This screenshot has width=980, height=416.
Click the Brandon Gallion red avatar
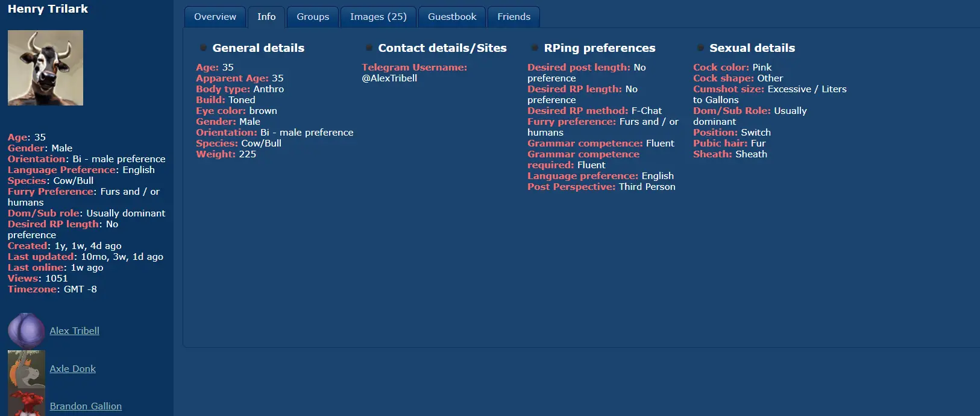coord(27,403)
